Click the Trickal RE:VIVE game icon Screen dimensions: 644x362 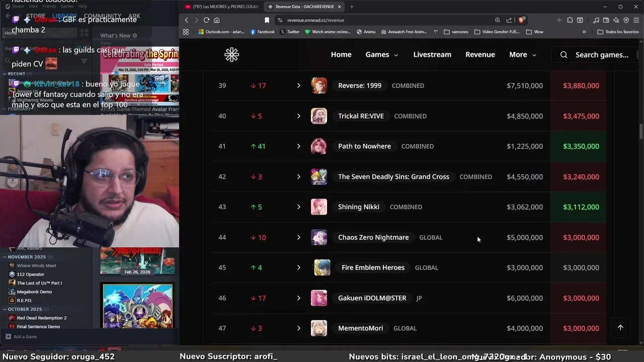(x=319, y=116)
